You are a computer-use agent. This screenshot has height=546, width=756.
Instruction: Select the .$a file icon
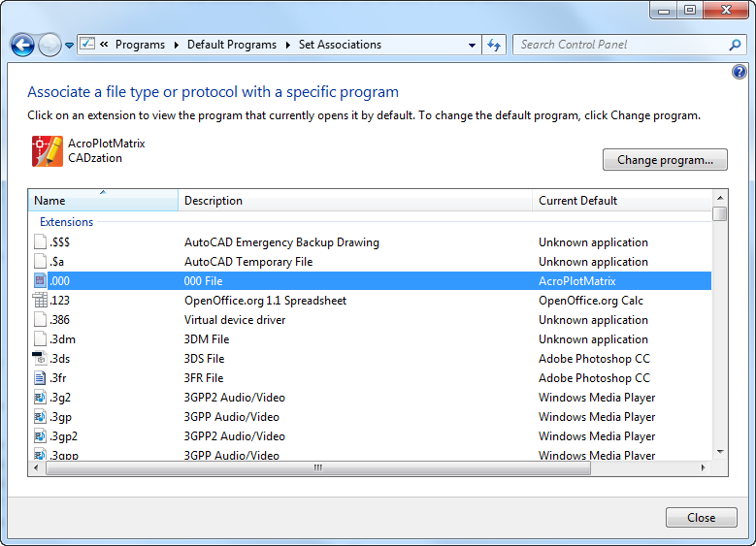pyautogui.click(x=40, y=261)
